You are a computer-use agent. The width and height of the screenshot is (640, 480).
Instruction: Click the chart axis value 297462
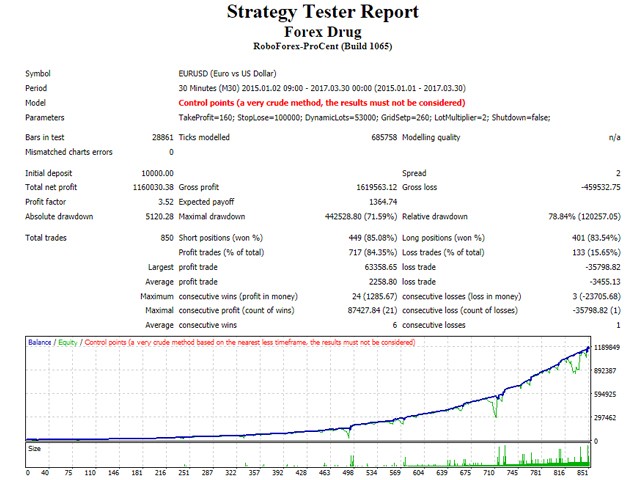[605, 418]
